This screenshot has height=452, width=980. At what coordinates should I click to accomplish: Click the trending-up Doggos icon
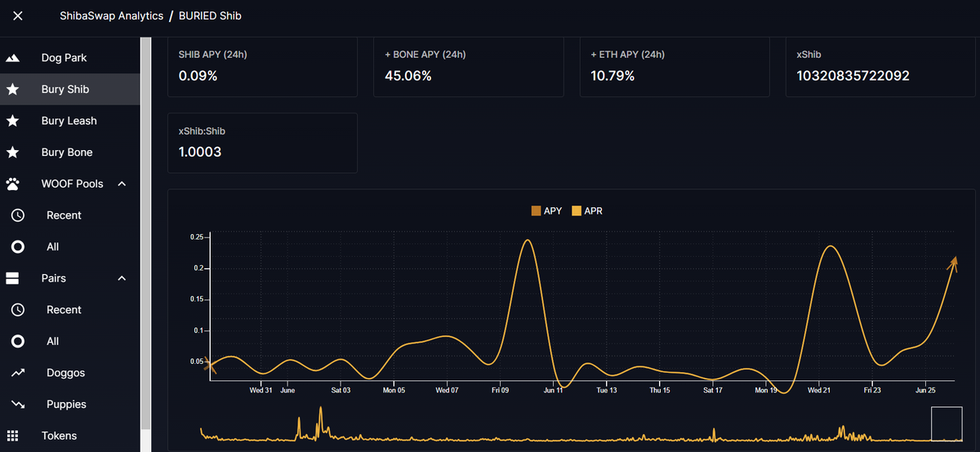(18, 373)
